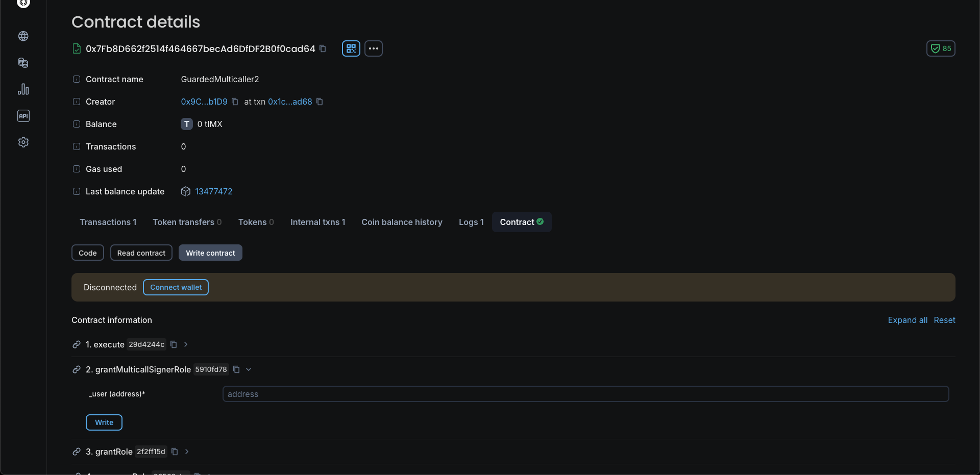Collapse the grantMulticallSignerRole method
980x475 pixels.
point(249,369)
